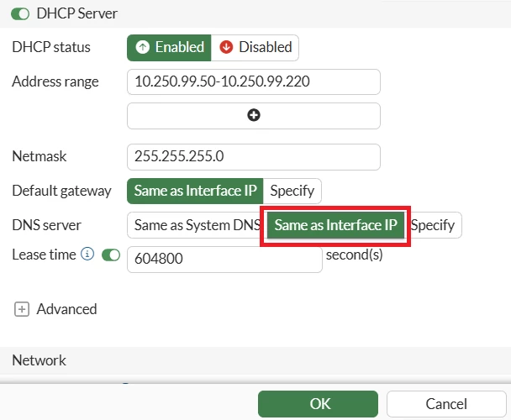Set DNS server to Same as Interface IP
The image size is (511, 420).
tap(335, 225)
